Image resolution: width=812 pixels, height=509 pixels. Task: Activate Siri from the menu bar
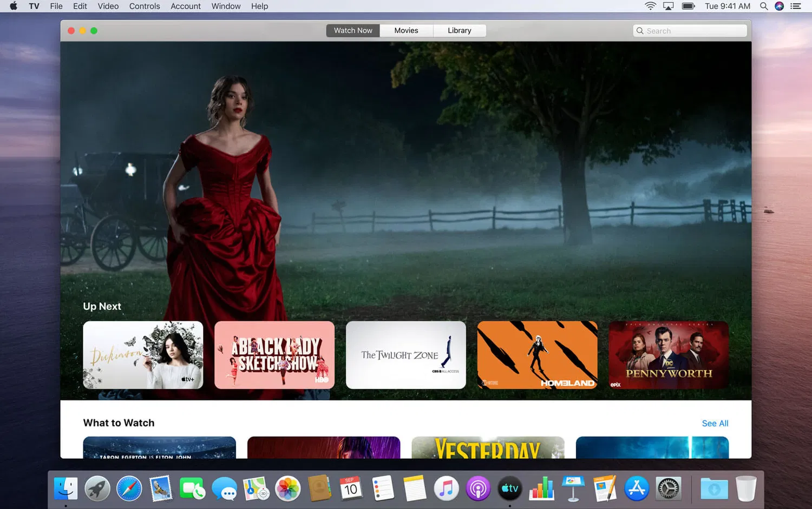coord(780,6)
